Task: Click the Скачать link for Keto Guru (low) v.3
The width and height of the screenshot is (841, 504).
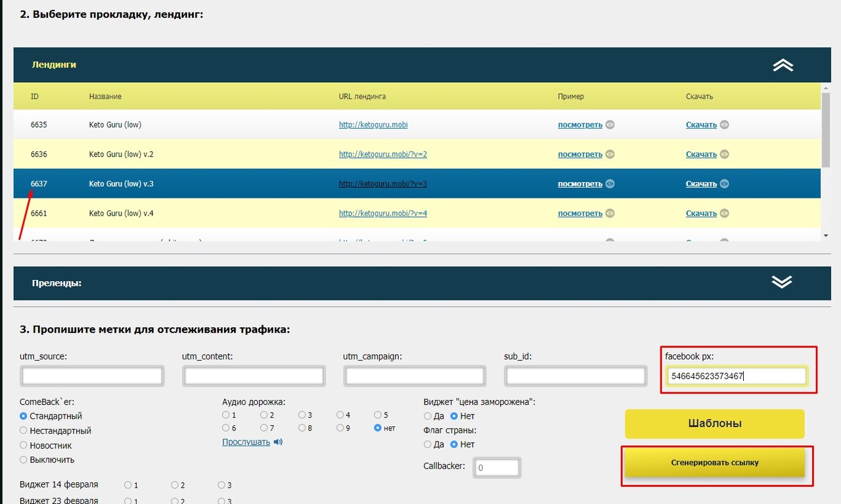Action: pos(701,184)
